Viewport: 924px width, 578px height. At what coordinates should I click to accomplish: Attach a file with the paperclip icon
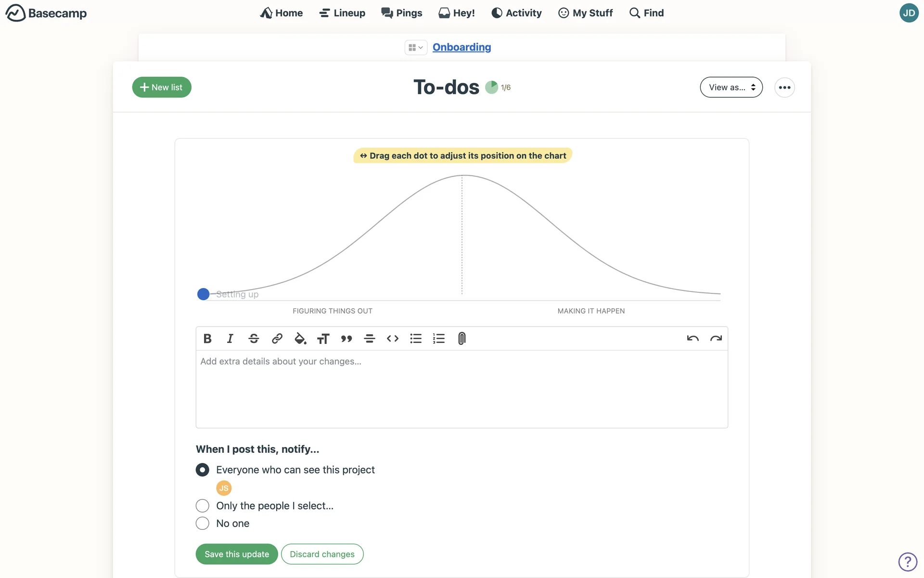[x=462, y=339]
